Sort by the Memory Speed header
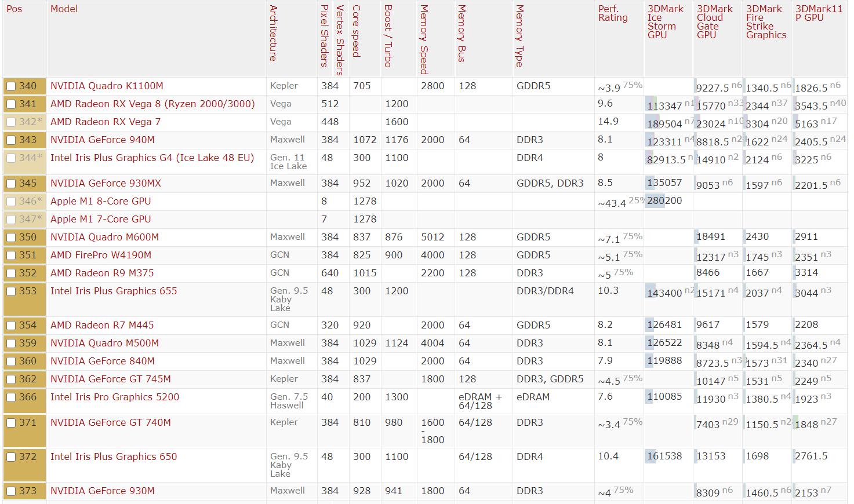Screen dimensions: 854x504 click(x=424, y=40)
